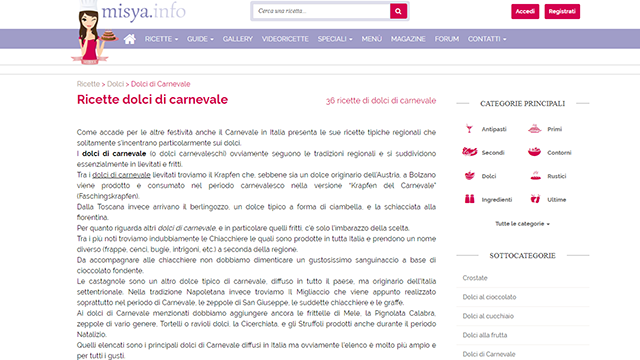Open Ingredienti category icon
This screenshot has width=640, height=360.
469,199
